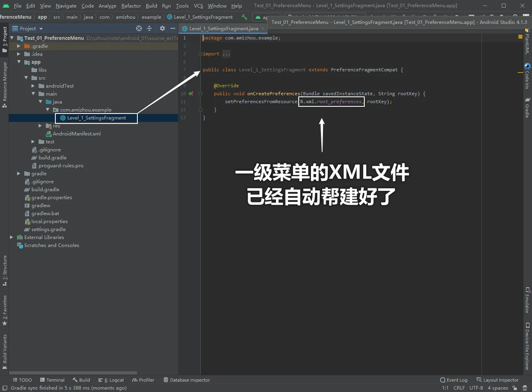Image resolution: width=532 pixels, height=392 pixels.
Task: Open the Database Inspector tool window
Action: 186,380
